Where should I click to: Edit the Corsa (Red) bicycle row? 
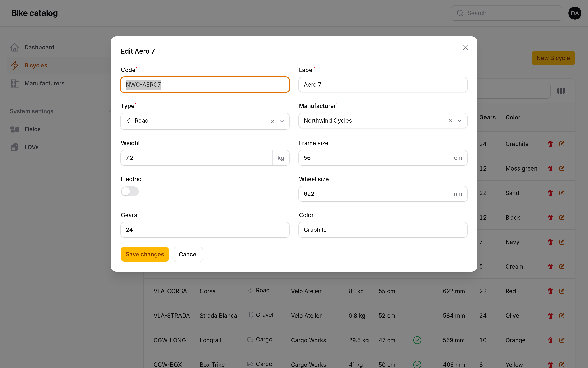pyautogui.click(x=562, y=291)
